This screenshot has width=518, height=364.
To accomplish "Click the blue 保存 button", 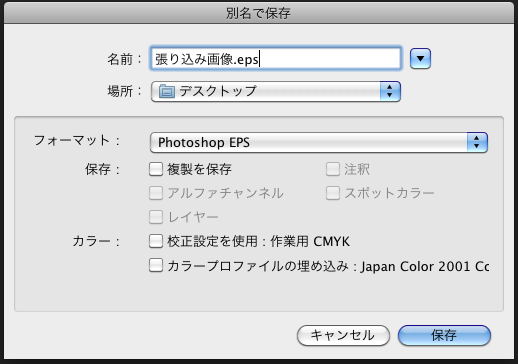I will point(444,335).
